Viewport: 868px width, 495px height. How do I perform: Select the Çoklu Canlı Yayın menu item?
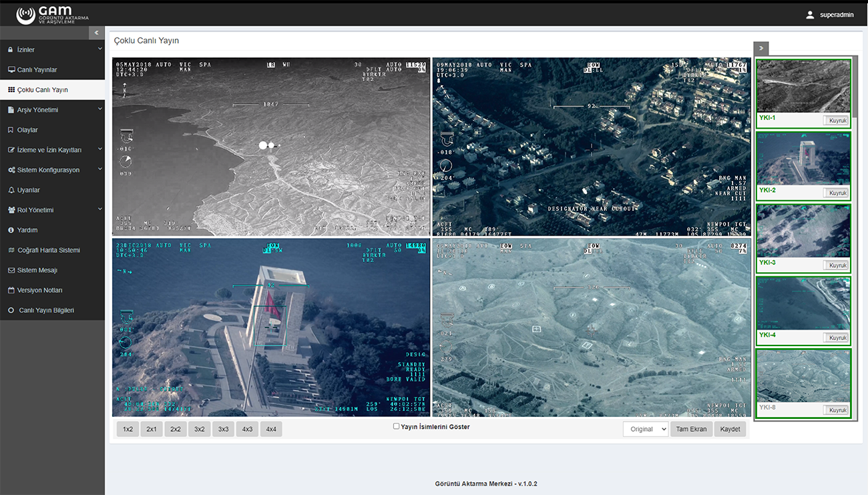pyautogui.click(x=43, y=90)
